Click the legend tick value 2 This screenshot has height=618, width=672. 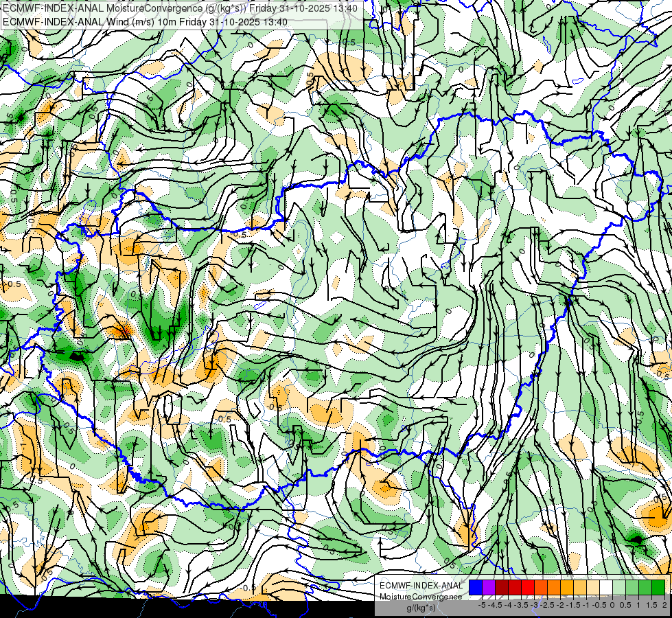pyautogui.click(x=664, y=605)
